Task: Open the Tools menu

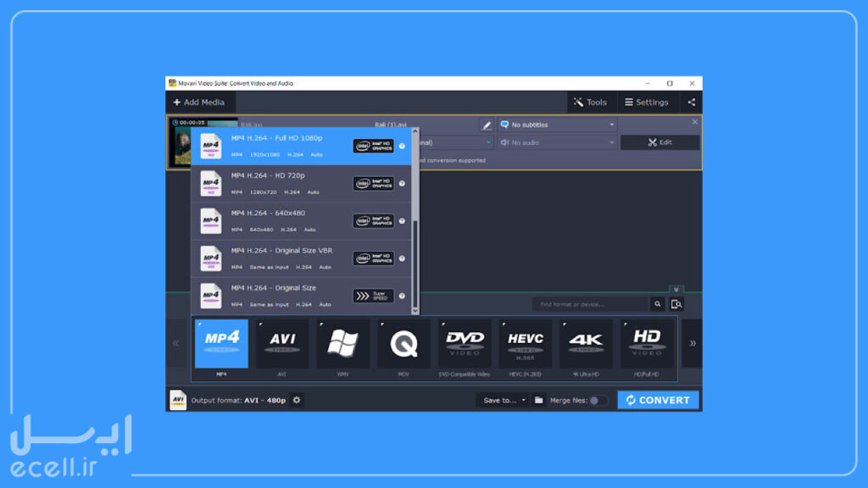Action: coord(590,103)
